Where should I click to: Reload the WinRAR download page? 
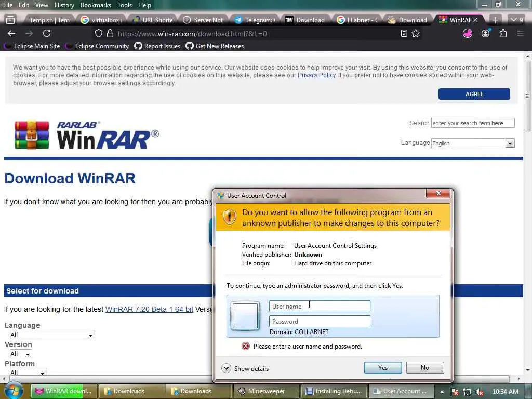(47, 33)
